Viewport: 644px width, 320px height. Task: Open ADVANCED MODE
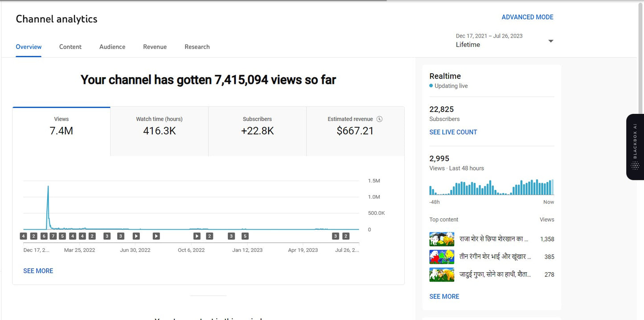coord(527,17)
